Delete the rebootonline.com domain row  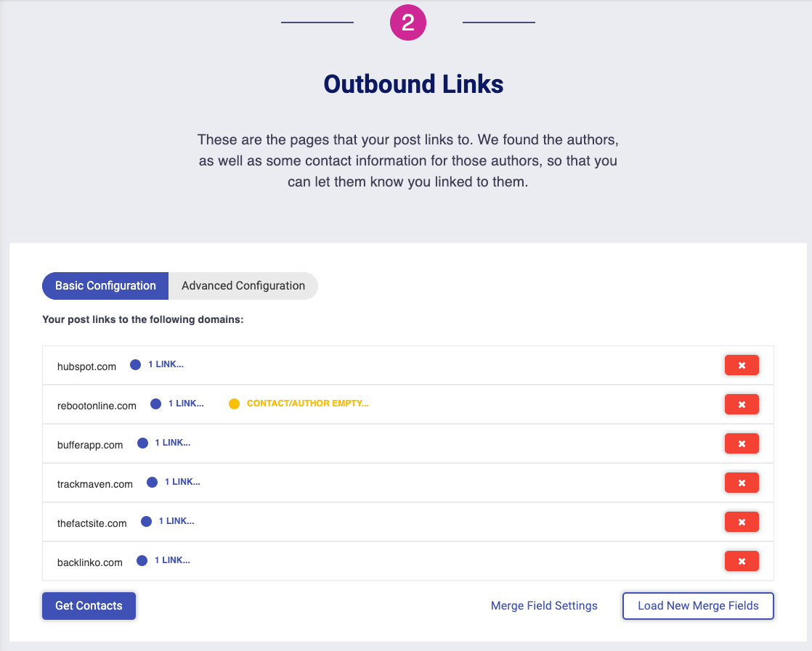point(742,404)
